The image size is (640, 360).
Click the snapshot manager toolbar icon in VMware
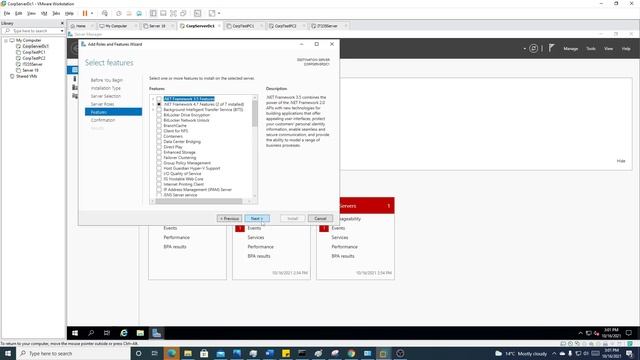[x=139, y=13]
